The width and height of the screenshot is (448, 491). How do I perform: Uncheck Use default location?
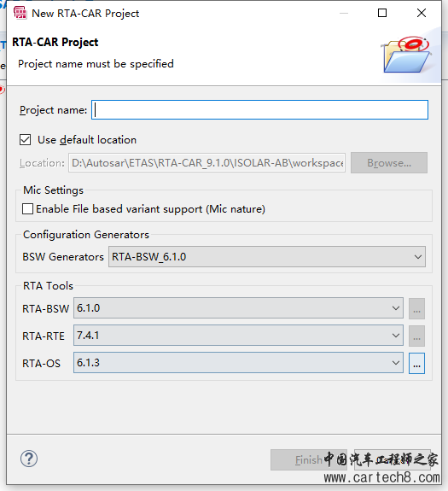click(x=25, y=140)
